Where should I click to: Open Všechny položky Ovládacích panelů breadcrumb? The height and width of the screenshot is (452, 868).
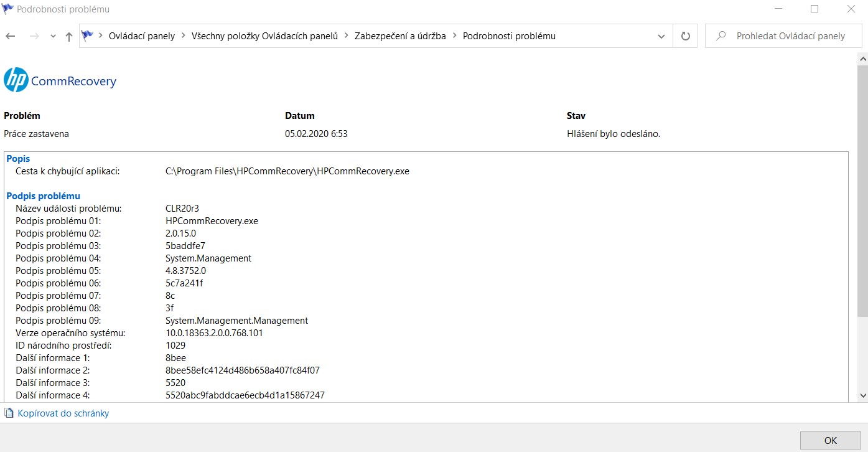coord(264,36)
